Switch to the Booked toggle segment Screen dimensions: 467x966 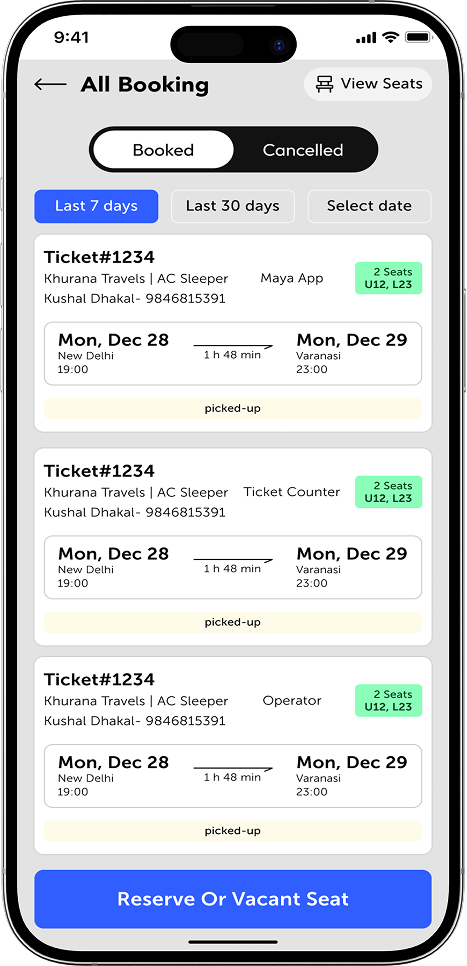164,150
